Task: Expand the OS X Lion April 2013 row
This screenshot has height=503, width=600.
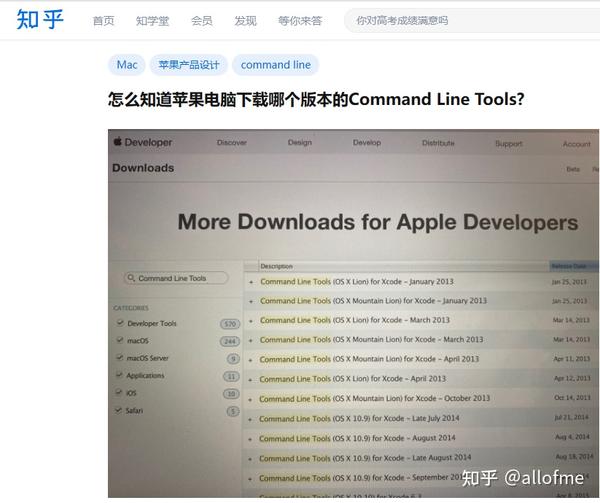Action: [x=250, y=380]
